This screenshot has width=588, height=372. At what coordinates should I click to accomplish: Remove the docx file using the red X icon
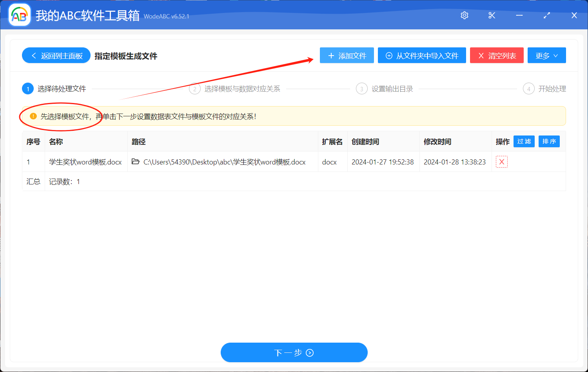click(501, 162)
